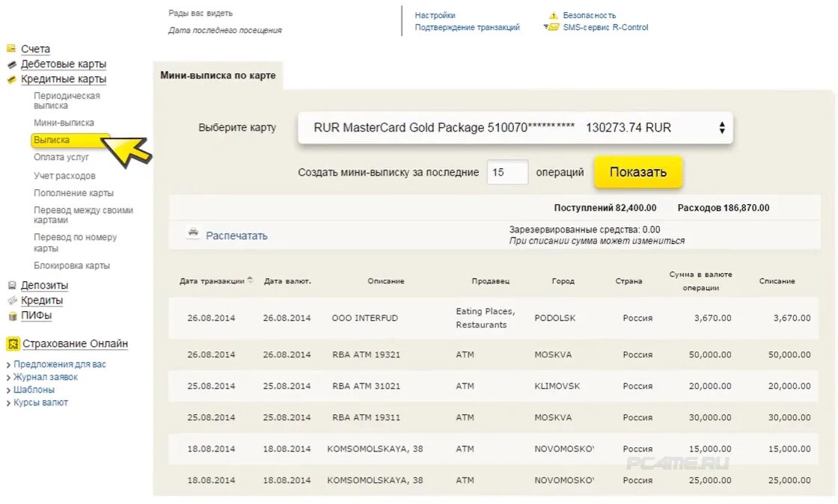Click the Страхование Онлайн yellow icon
838x504 pixels.
12,344
